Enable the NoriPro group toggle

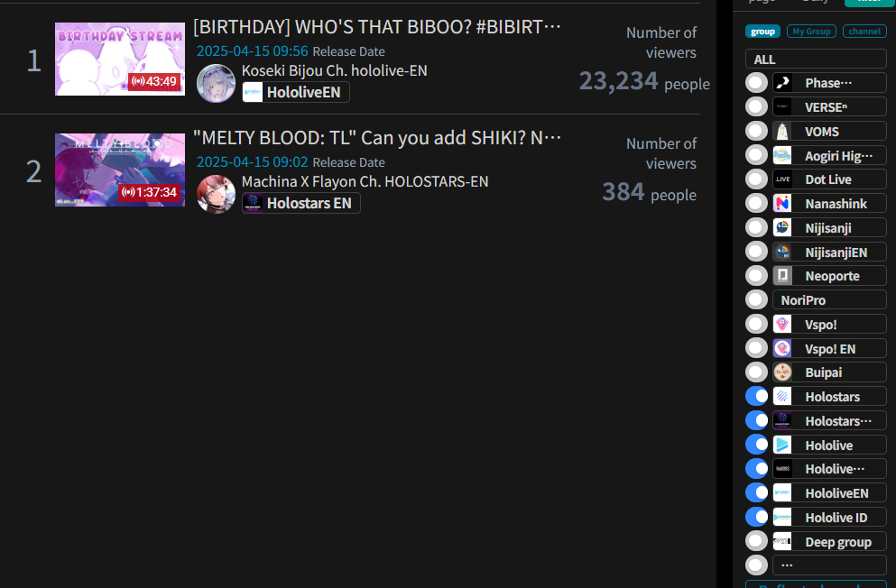point(756,299)
